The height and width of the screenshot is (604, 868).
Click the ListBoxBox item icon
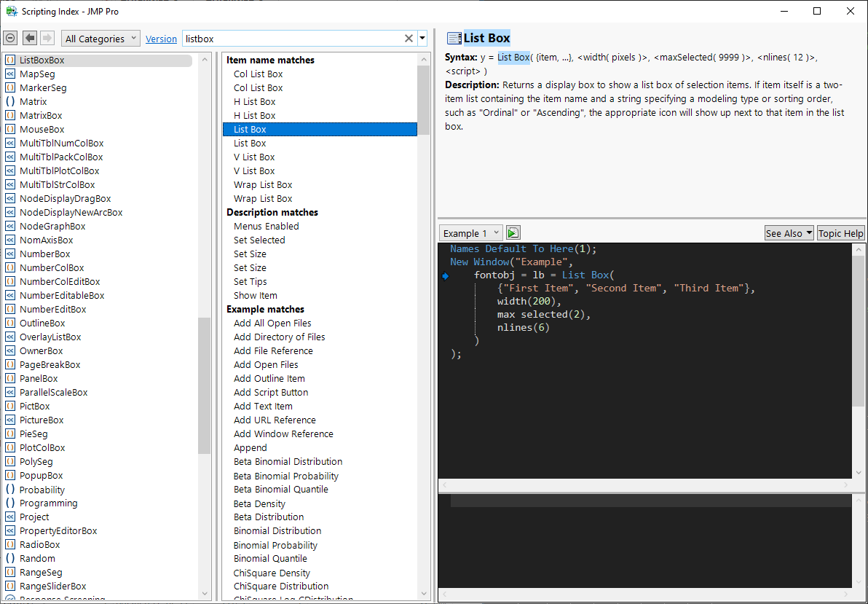point(10,60)
